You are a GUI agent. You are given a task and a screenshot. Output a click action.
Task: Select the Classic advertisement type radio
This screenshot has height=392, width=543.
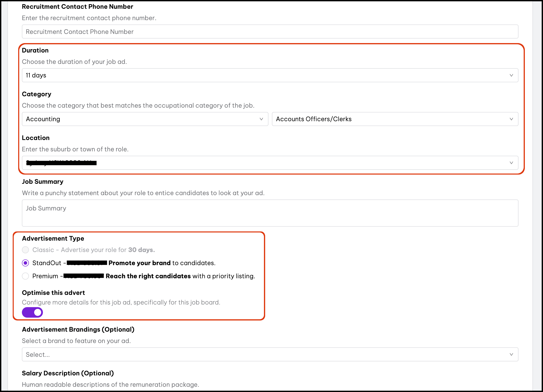click(25, 250)
